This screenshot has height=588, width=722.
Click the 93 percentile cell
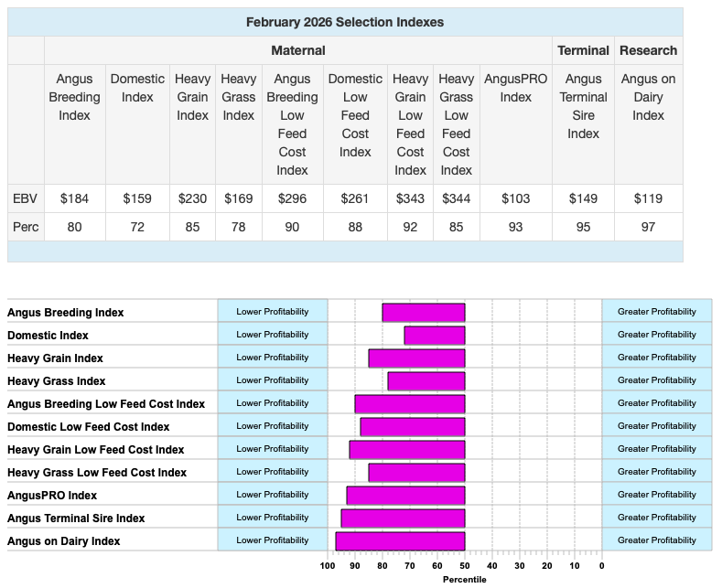point(516,227)
